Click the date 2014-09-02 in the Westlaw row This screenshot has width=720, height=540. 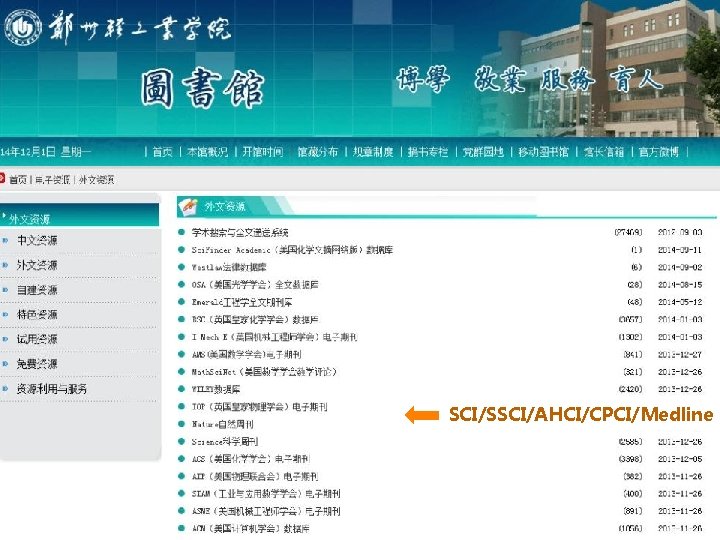click(x=680, y=267)
